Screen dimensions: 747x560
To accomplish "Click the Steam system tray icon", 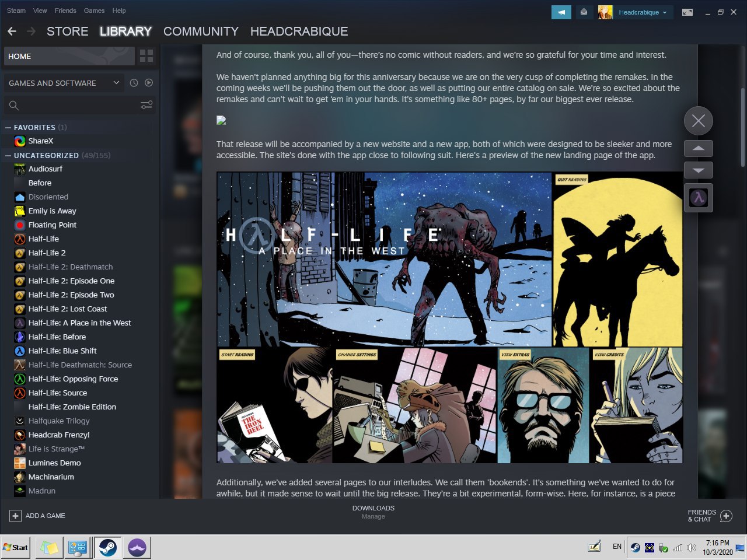I will tap(635, 548).
